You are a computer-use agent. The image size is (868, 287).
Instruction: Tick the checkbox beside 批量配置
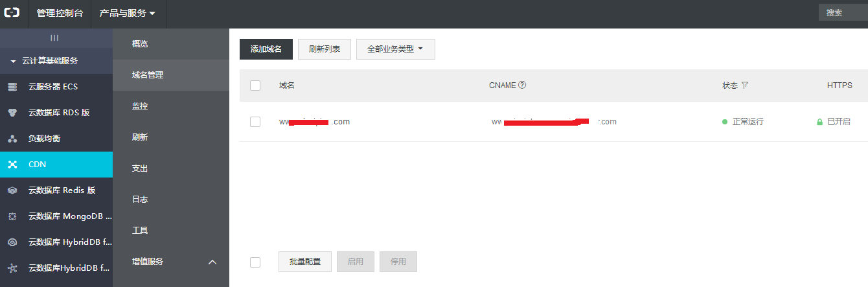(255, 262)
